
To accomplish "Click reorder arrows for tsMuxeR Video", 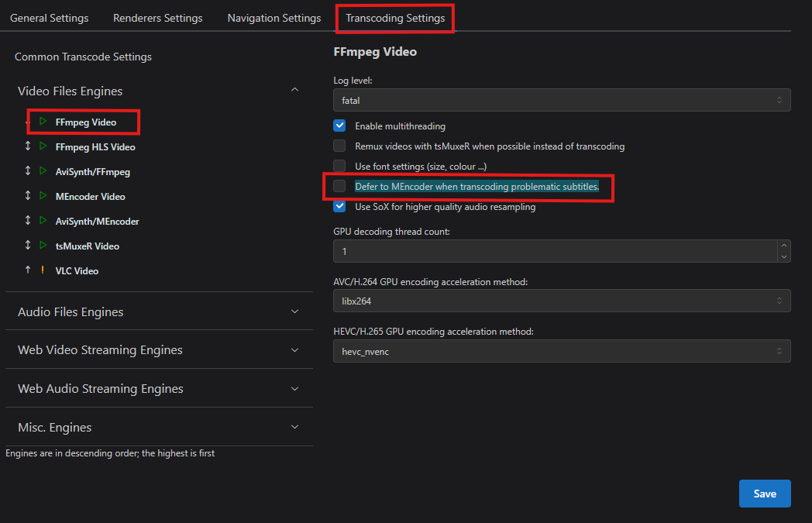I will pos(28,246).
